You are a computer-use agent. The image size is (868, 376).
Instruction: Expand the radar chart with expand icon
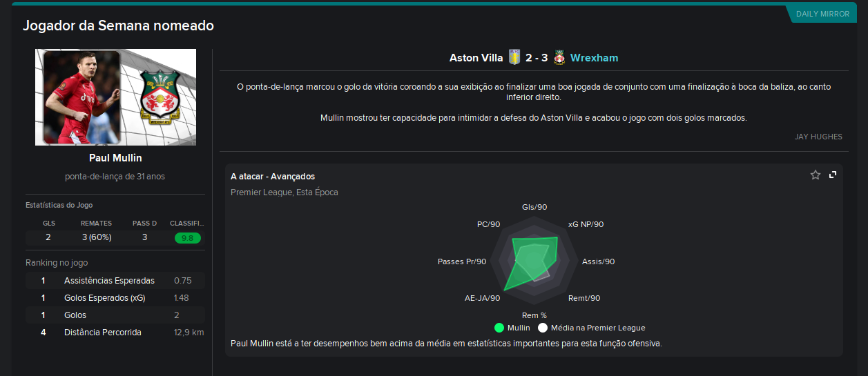tap(833, 175)
